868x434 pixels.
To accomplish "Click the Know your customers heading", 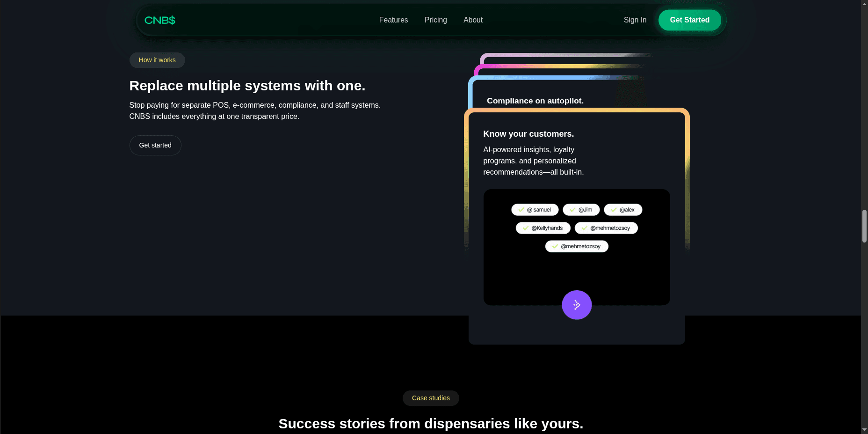I will point(528,134).
